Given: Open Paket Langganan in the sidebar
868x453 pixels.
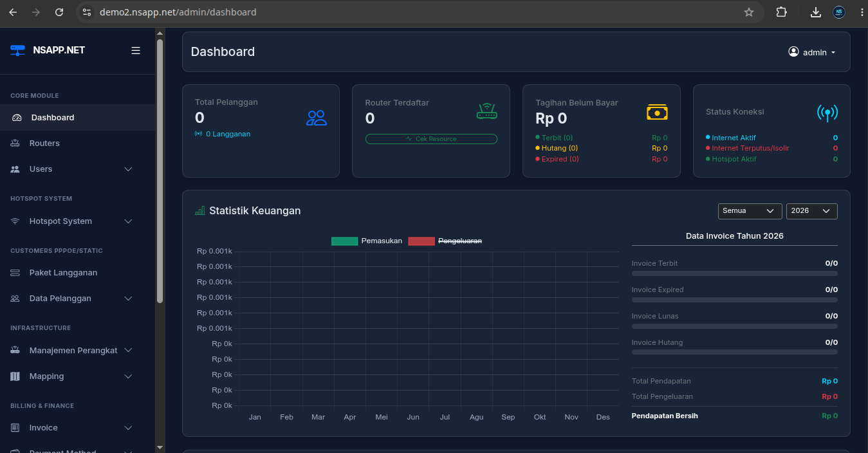Looking at the screenshot, I should pyautogui.click(x=77, y=273).
